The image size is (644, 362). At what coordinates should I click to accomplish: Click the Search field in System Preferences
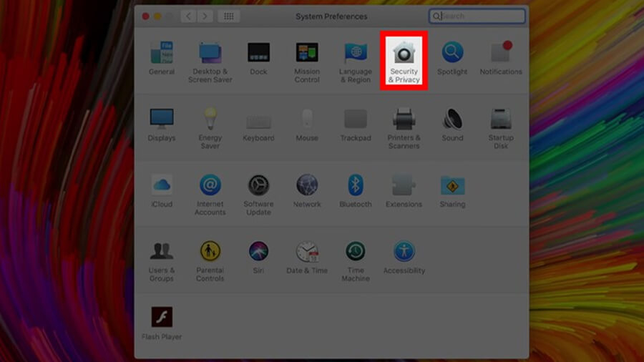tap(481, 16)
